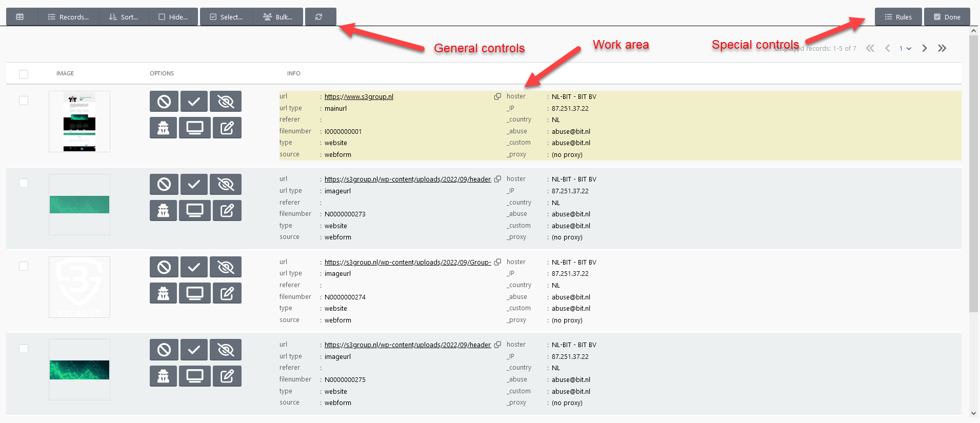Open the https://www.s3group.nl link

click(x=358, y=97)
